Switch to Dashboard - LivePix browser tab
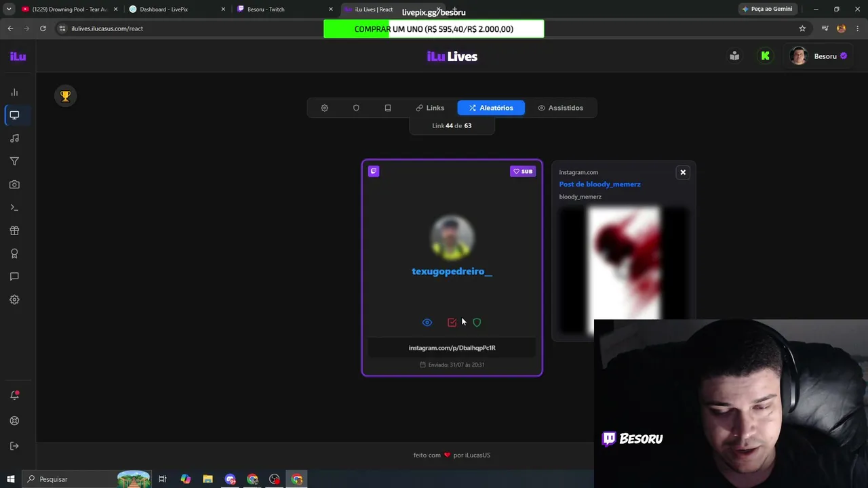The width and height of the screenshot is (868, 488). 178,9
